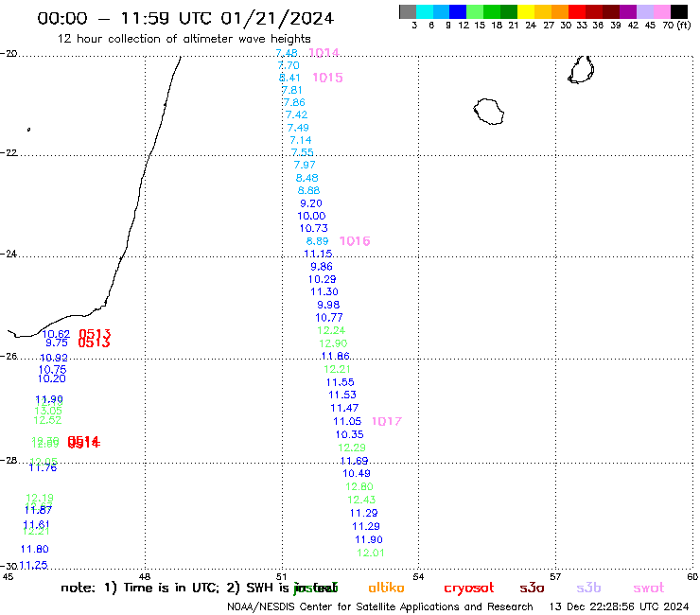
Task: Click the wave height value 10.35
Action: [350, 434]
